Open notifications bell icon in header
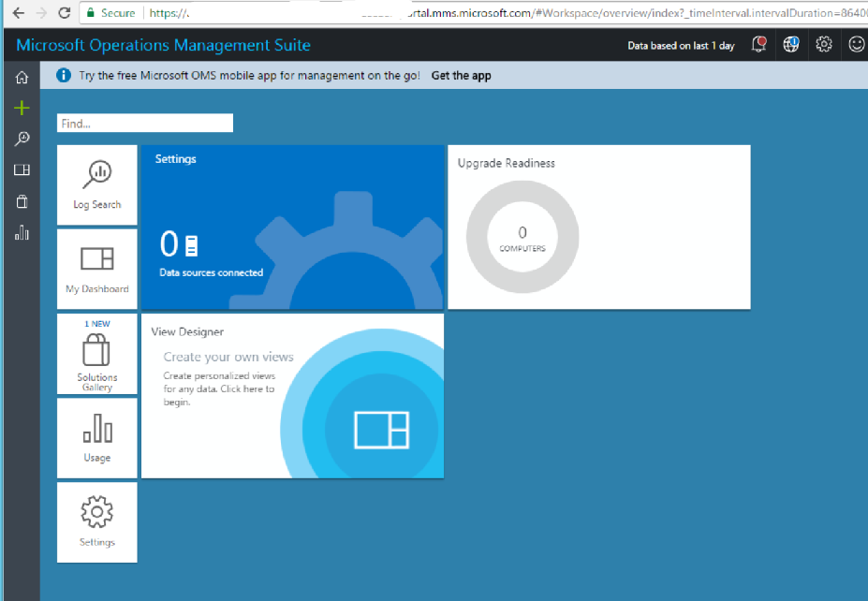The image size is (868, 601). [x=759, y=44]
